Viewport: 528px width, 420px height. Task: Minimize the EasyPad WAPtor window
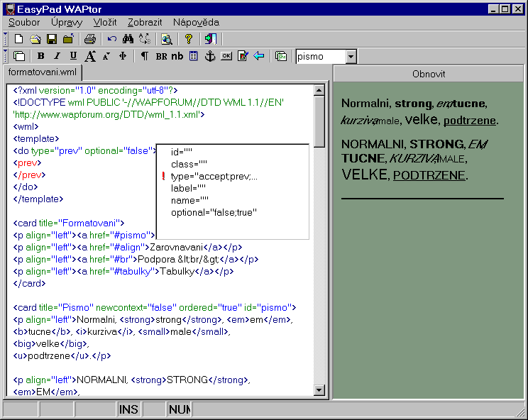pos(494,9)
